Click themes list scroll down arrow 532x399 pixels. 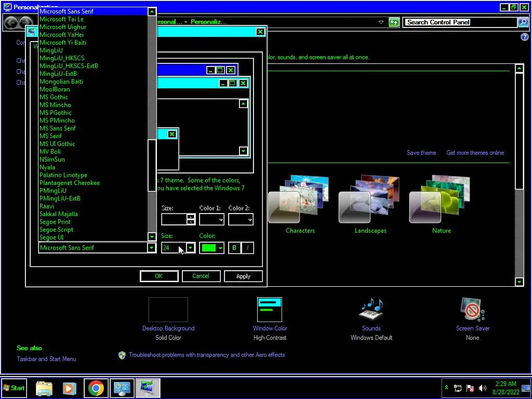[519, 282]
